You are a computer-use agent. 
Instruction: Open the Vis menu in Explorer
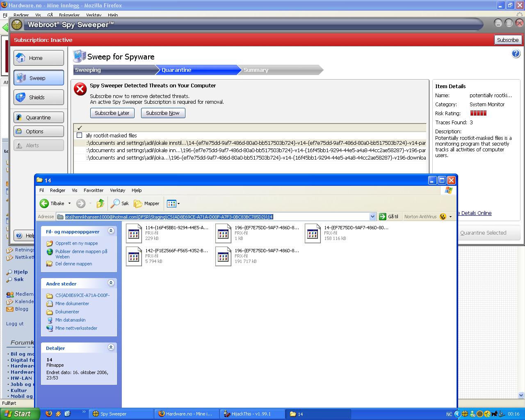pyautogui.click(x=75, y=190)
